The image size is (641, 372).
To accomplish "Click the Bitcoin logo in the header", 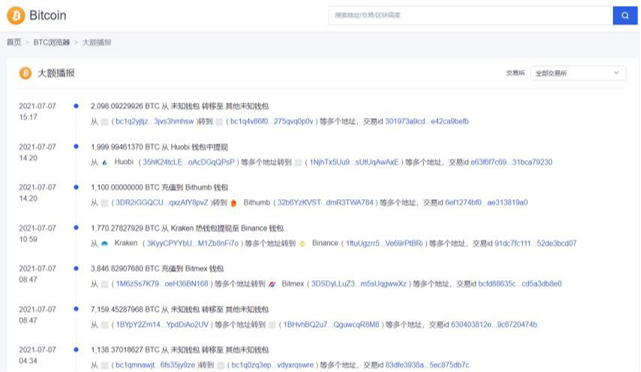I will pyautogui.click(x=16, y=16).
